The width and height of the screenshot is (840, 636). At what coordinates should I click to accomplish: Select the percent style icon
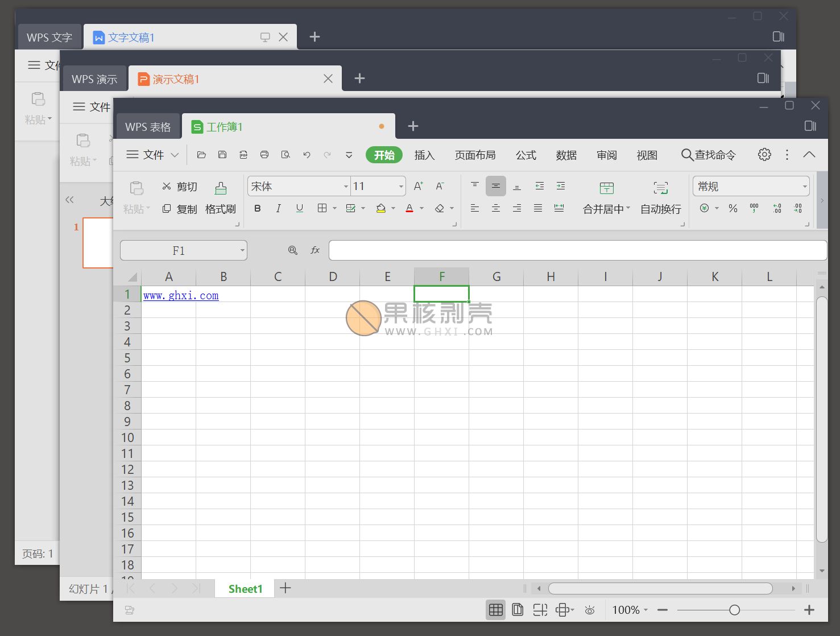(x=733, y=208)
